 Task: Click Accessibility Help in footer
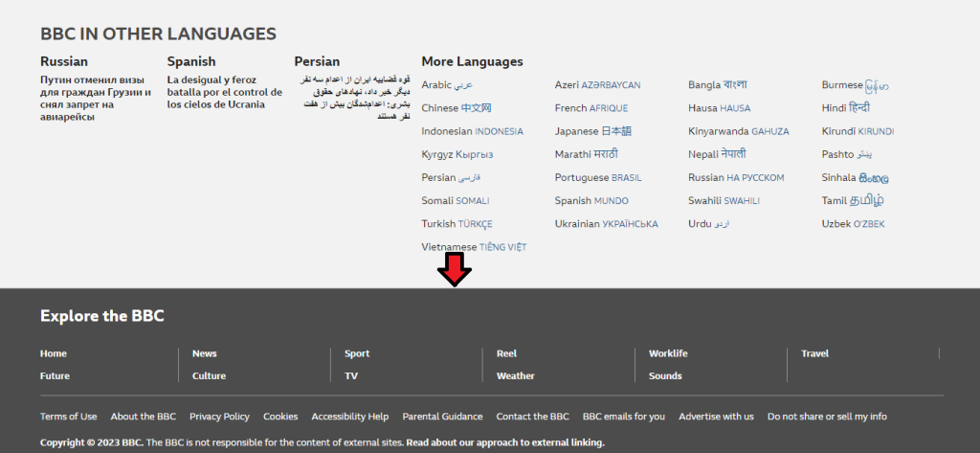(350, 416)
